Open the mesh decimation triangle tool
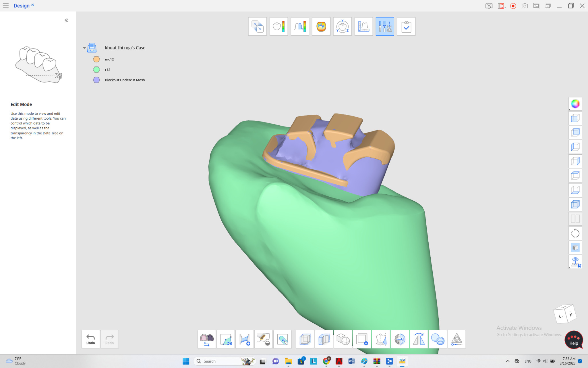Image resolution: width=588 pixels, height=368 pixels. click(457, 339)
